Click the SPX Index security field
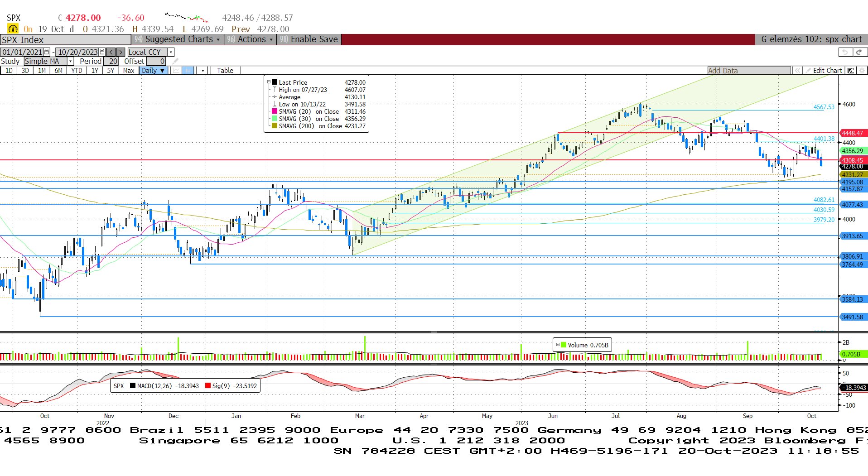Viewport: 868px width, 476px height. [65, 40]
